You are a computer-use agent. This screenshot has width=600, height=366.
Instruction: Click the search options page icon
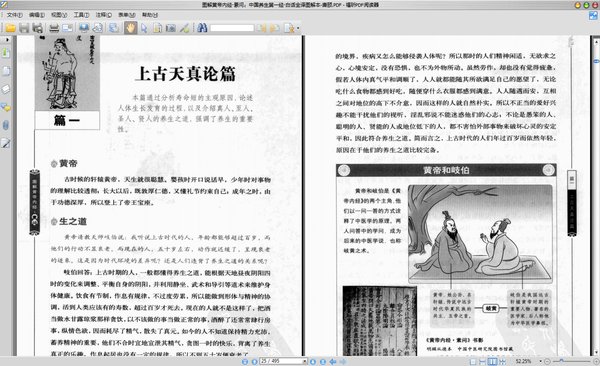pyautogui.click(x=289, y=28)
